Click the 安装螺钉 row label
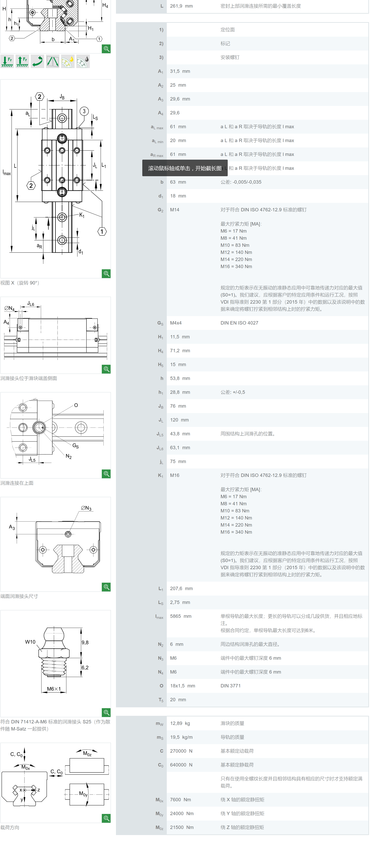The height and width of the screenshot is (868, 370). point(230,57)
